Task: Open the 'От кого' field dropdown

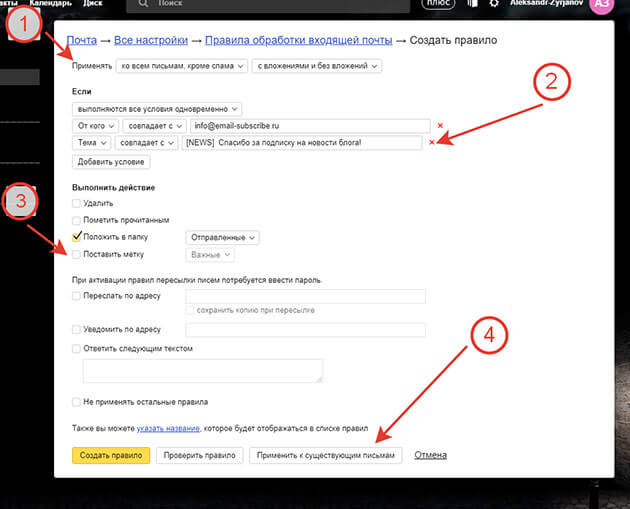Action: pyautogui.click(x=95, y=126)
